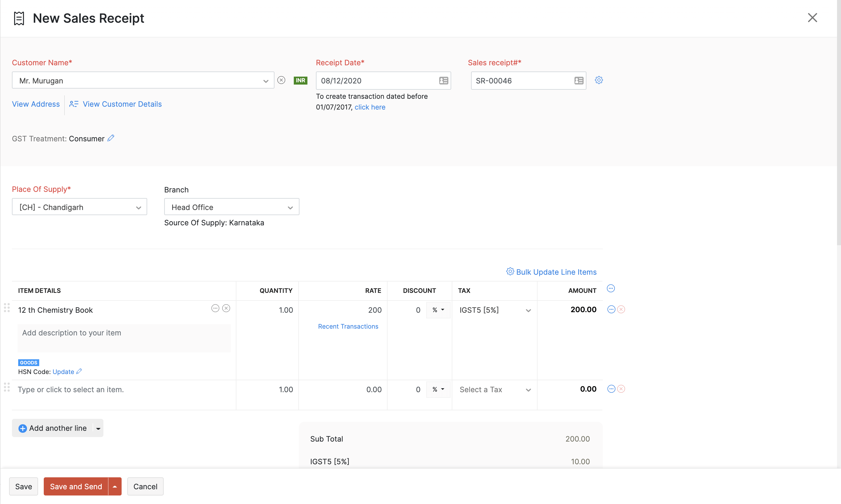The image size is (841, 504).
Task: Open sales receipt number settings gear
Action: 599,80
